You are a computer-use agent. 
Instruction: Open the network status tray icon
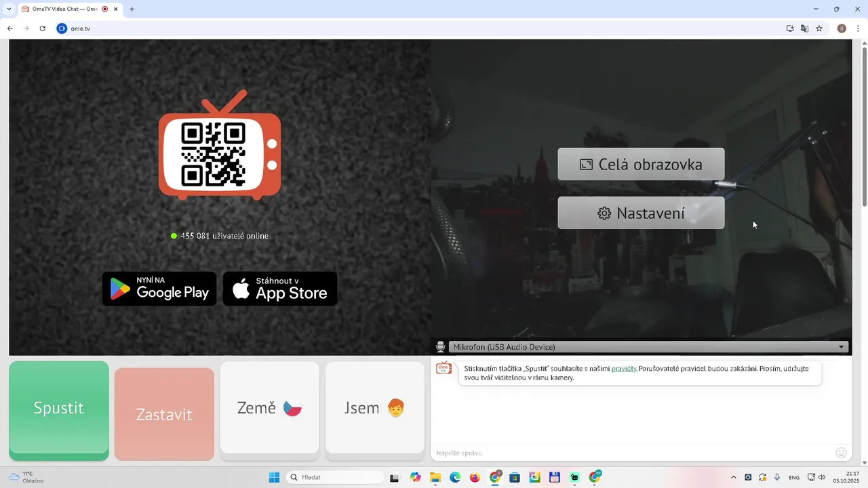[811, 477]
